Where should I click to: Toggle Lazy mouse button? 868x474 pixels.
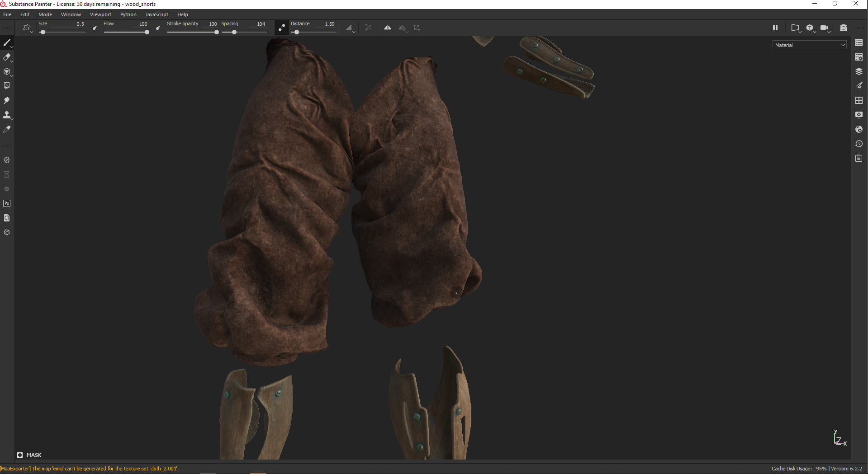281,28
